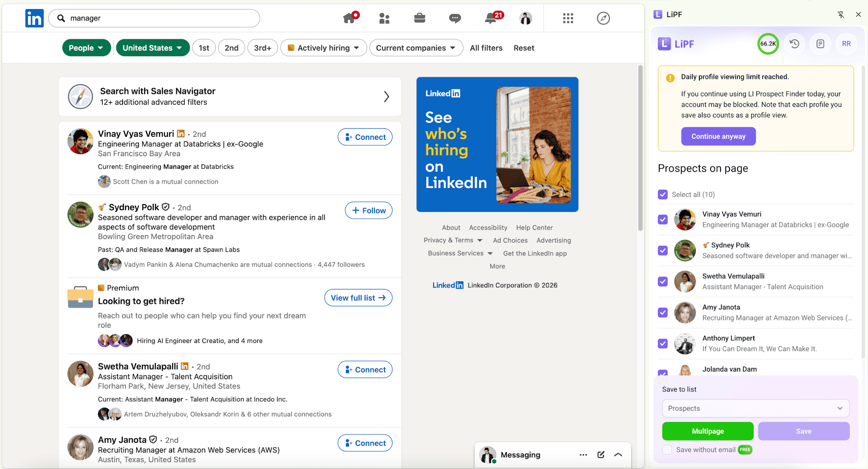Open the RR account avatar in LiPF
868x469 pixels.
click(846, 44)
